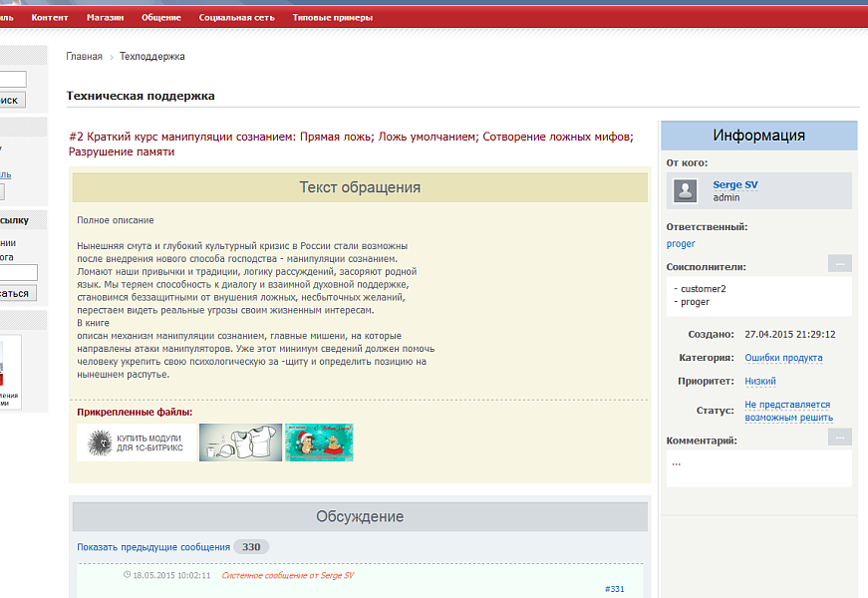Image resolution: width=868 pixels, height=598 pixels.
Task: Change category Ошибки продукта
Action: point(783,358)
